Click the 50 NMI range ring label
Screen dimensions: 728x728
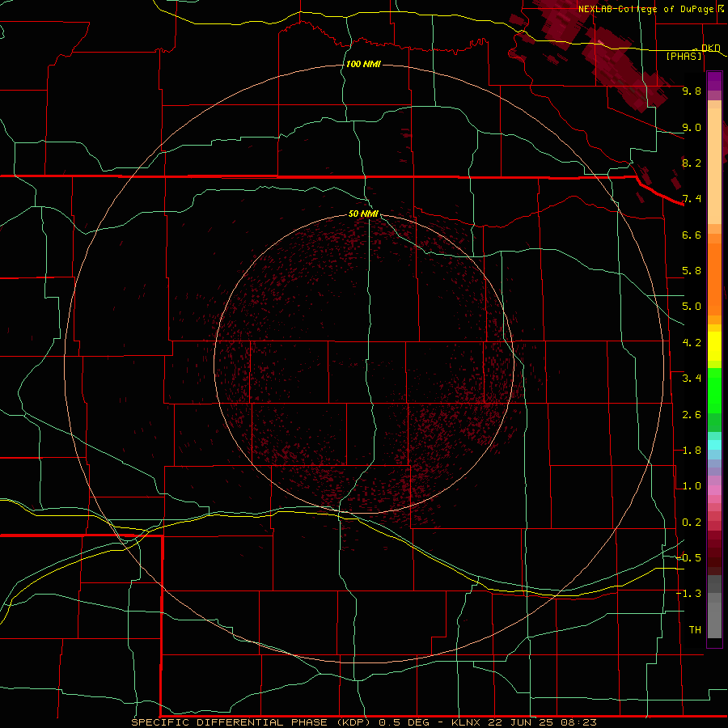(x=363, y=214)
